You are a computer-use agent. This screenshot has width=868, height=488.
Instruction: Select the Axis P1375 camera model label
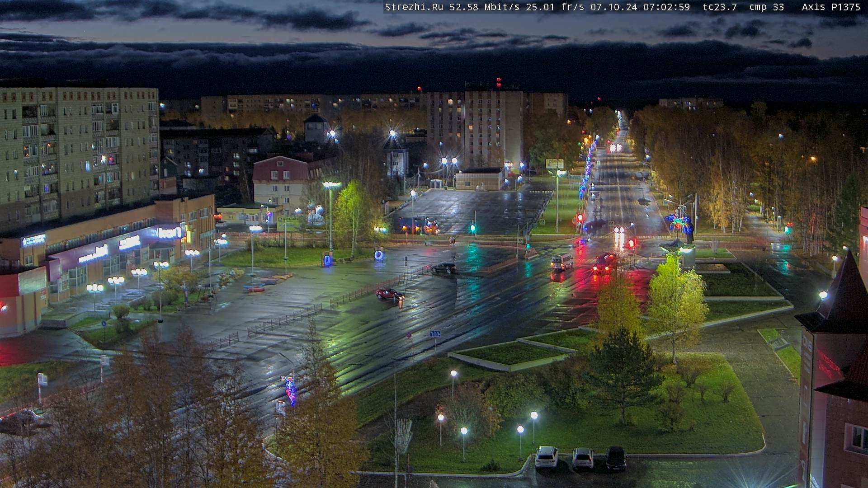pyautogui.click(x=831, y=7)
